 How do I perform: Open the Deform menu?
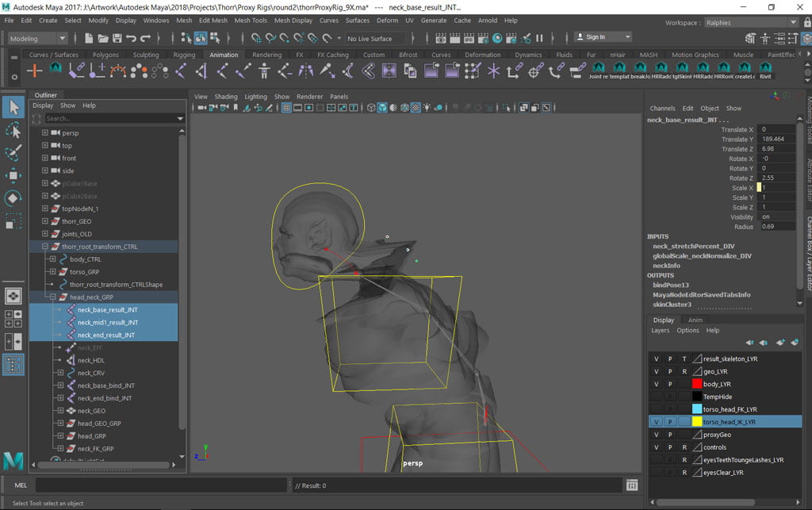click(x=387, y=21)
